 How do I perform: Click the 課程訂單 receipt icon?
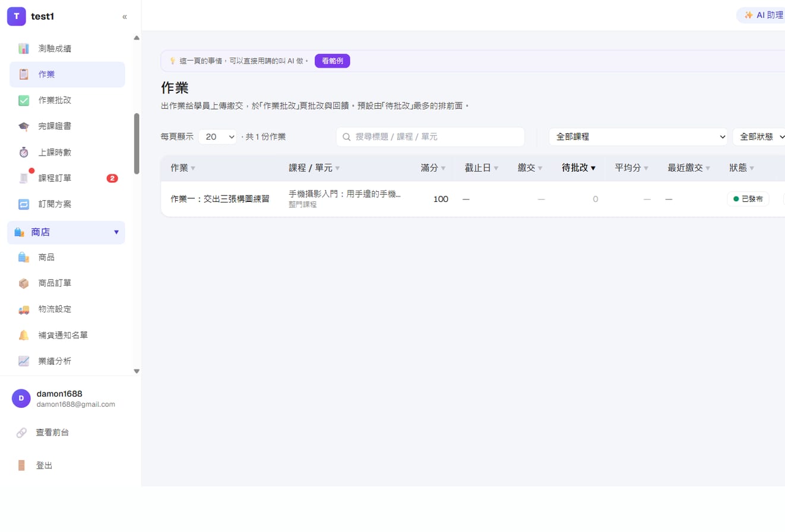(24, 178)
